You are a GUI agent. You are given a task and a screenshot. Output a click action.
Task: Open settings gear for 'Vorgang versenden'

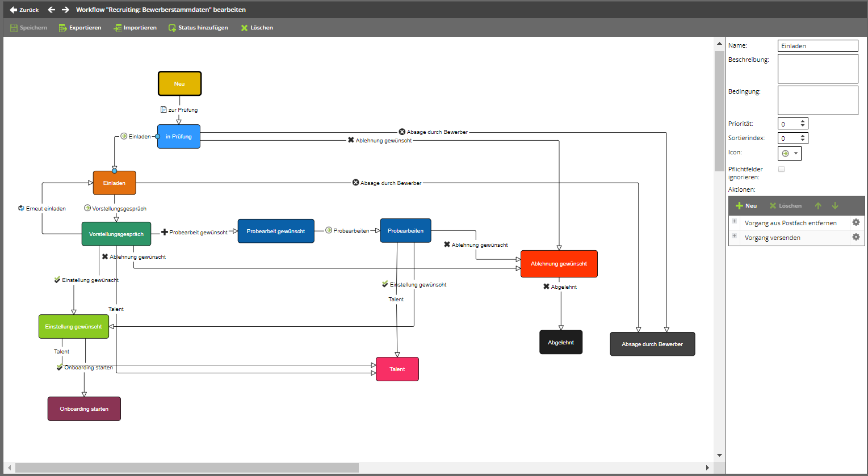856,237
